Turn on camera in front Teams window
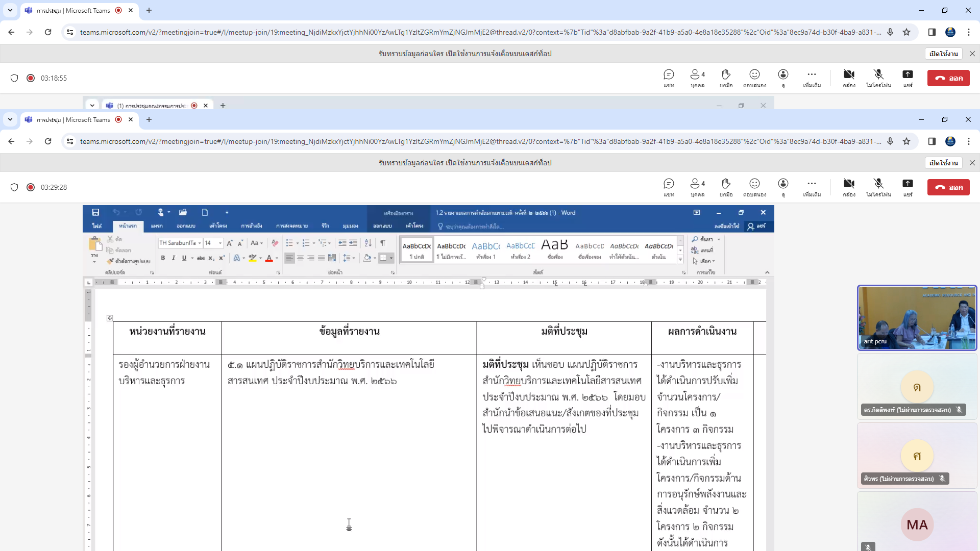Screen dimensions: 980x551 849,187
